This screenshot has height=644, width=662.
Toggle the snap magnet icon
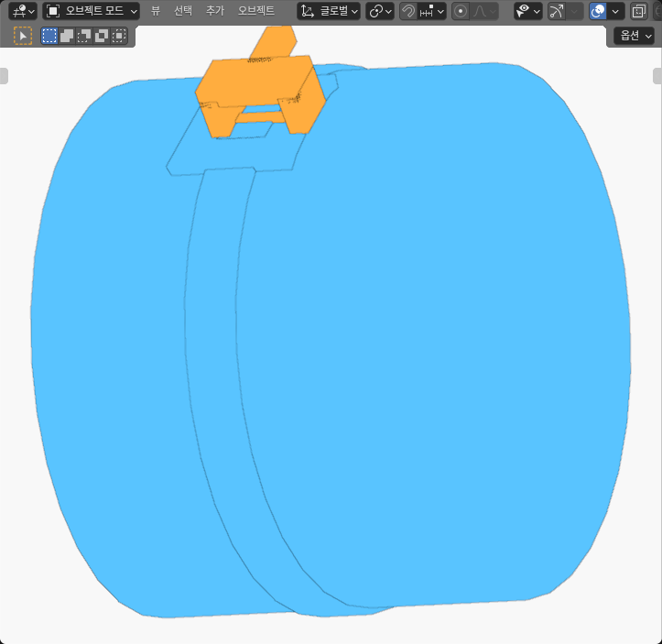[x=407, y=11]
